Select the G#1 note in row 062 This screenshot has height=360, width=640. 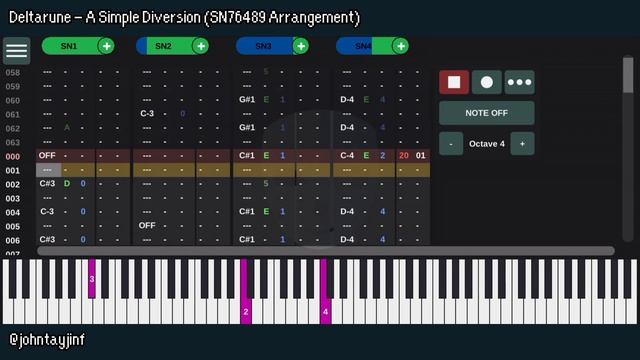[247, 127]
